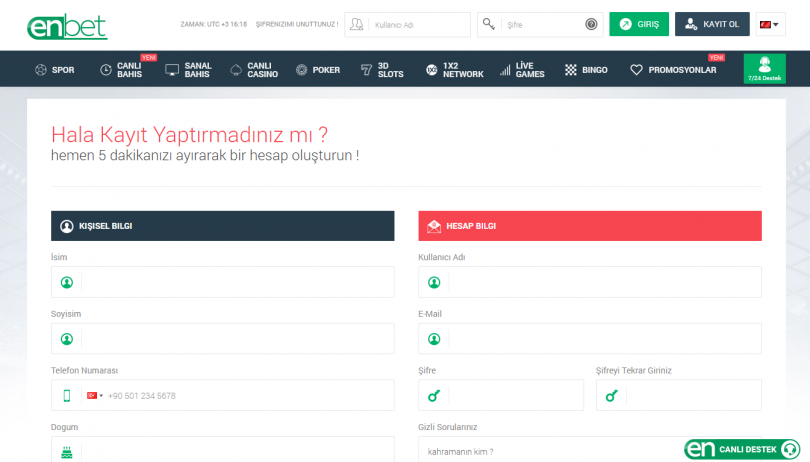Image resolution: width=810 pixels, height=462 pixels.
Task: Click into the E-Mail input field
Action: click(590, 339)
